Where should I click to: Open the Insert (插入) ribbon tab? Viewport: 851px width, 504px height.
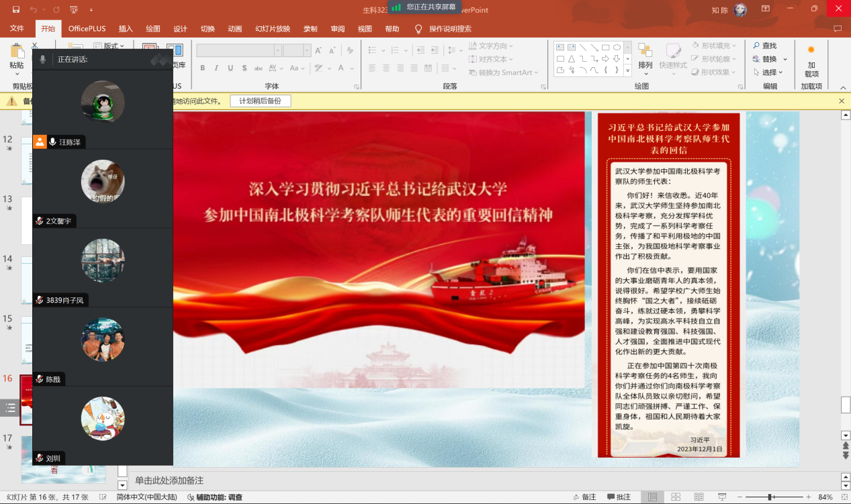click(x=126, y=29)
